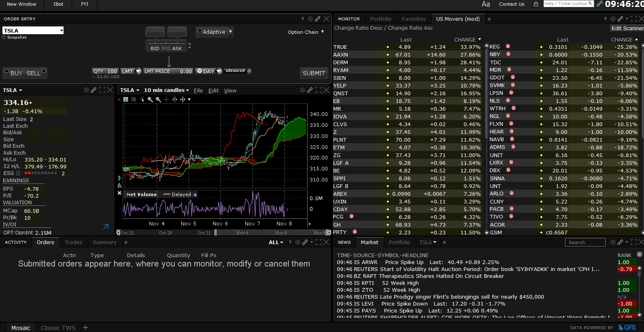This screenshot has width=644, height=332.
Task: Click Edit Scanner button
Action: point(627,28)
